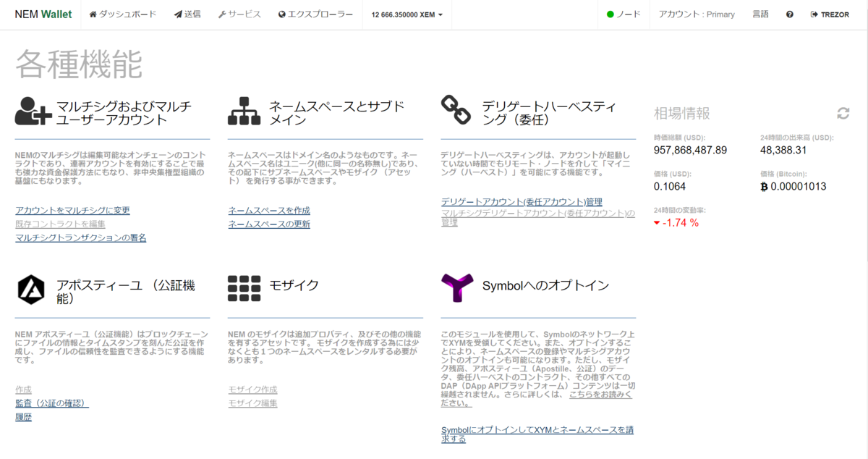Refresh the 相場情報 market data
Image resolution: width=868 pixels, height=459 pixels.
pos(843,113)
